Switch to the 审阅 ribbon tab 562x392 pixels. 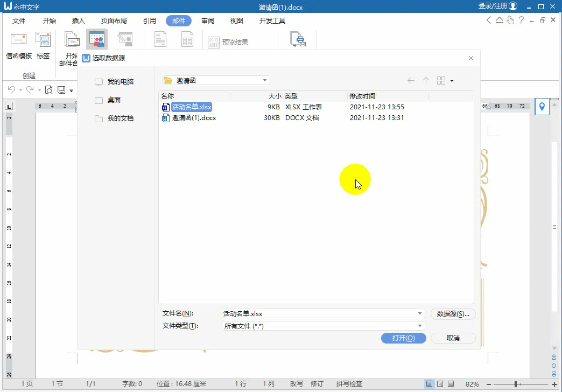click(207, 20)
